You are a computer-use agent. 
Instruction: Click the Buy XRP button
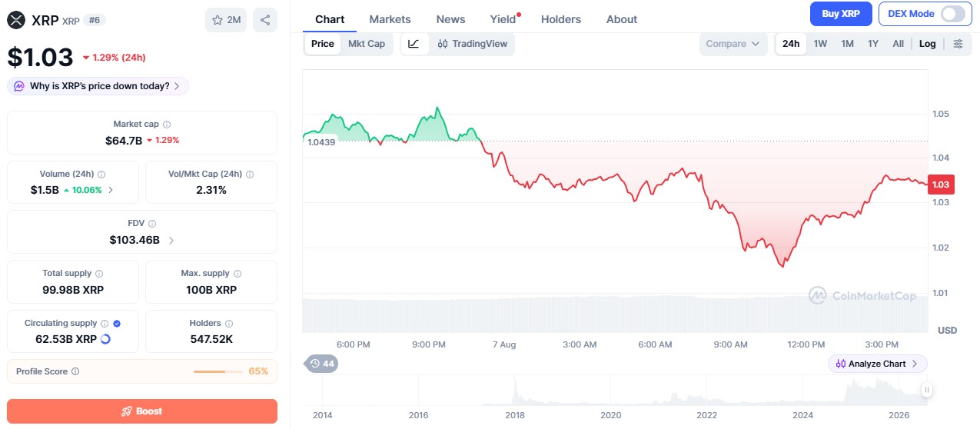coord(841,14)
